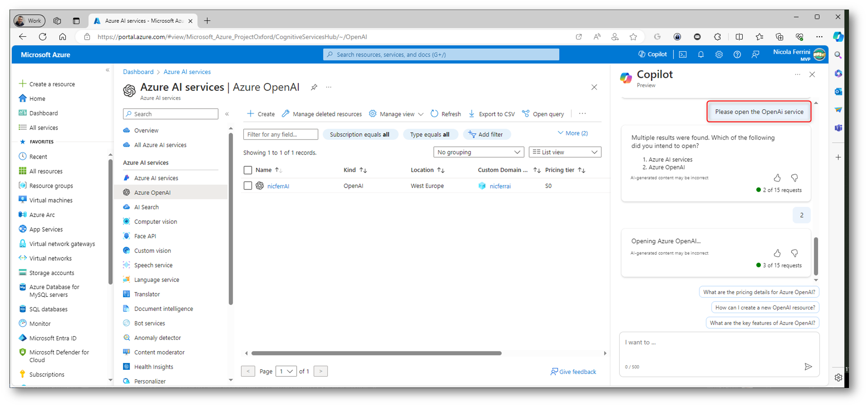Click the Filter for any field box
Image resolution: width=868 pixels, height=407 pixels.
click(x=280, y=135)
